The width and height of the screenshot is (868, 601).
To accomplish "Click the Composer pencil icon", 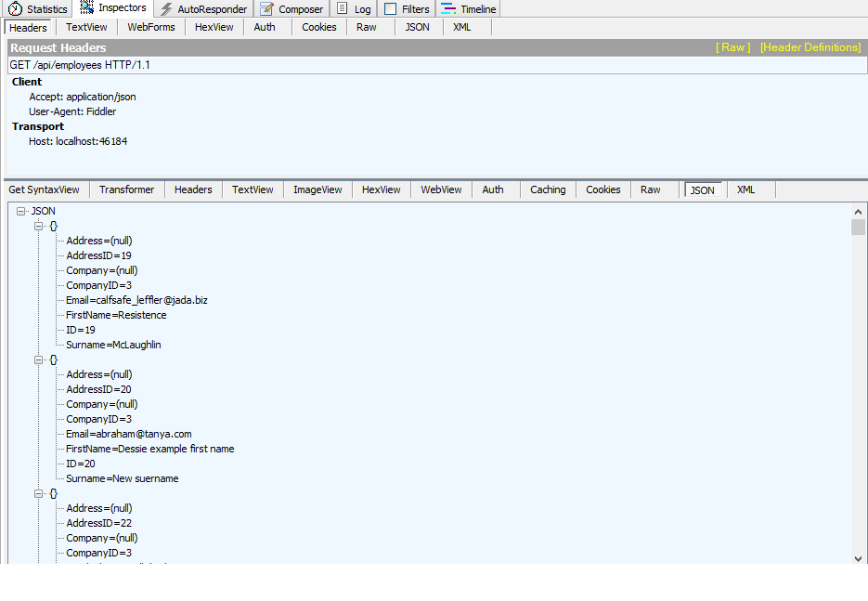I will 266,9.
